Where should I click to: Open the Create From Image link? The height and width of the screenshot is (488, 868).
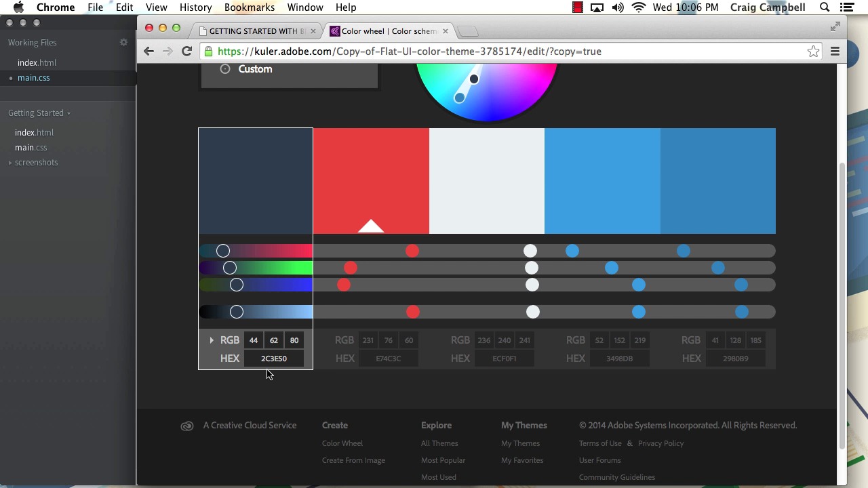point(353,460)
